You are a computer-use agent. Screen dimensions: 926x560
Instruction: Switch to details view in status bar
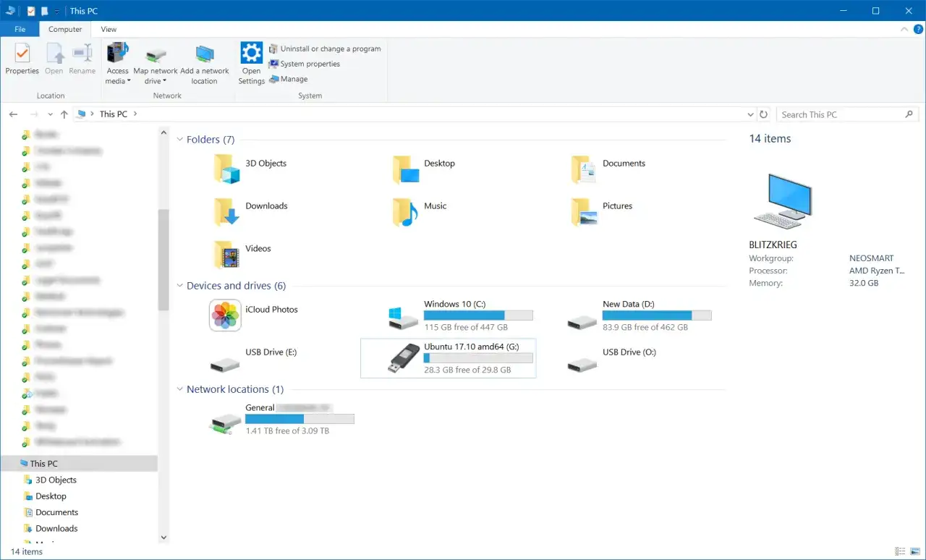click(x=900, y=551)
